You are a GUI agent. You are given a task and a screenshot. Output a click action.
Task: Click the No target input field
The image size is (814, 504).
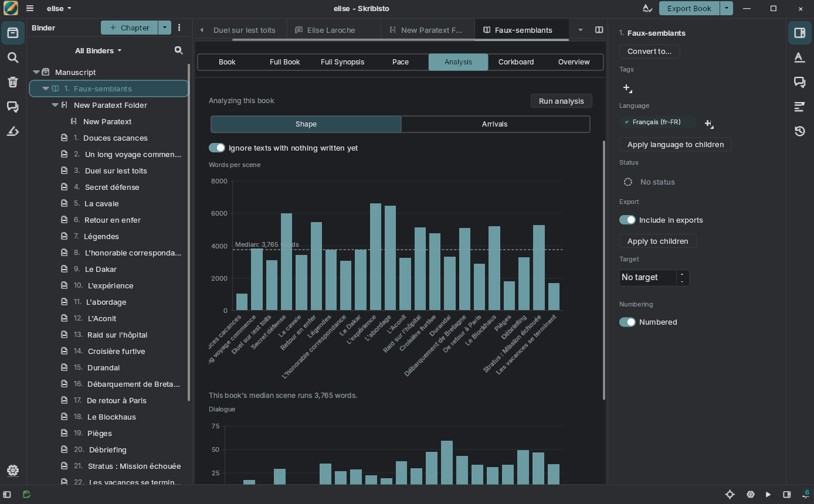coord(648,277)
